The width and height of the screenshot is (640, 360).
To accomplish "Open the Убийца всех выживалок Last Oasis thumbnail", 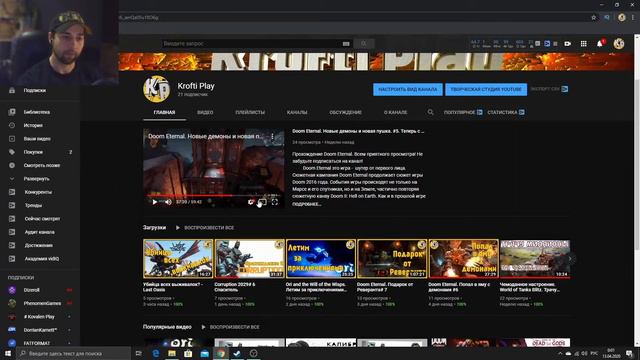I will click(x=178, y=259).
